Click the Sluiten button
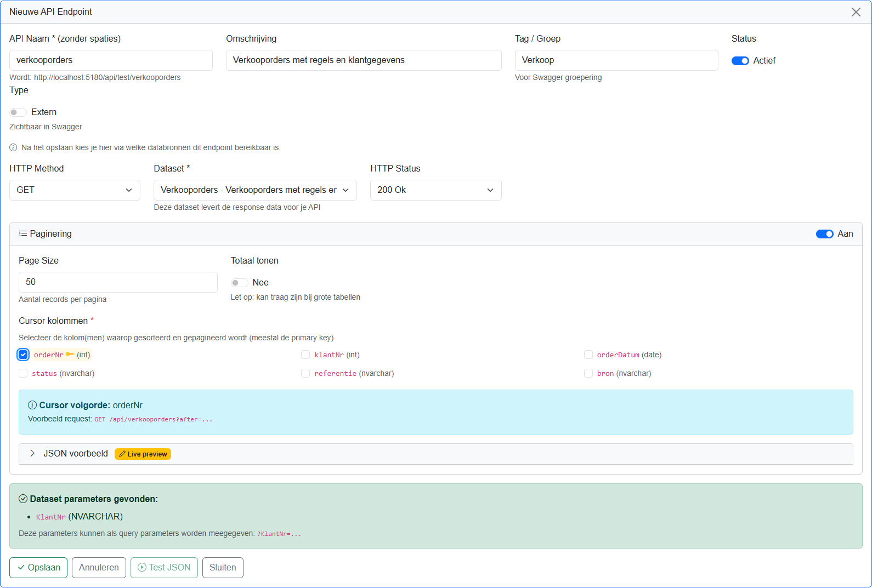Image resolution: width=872 pixels, height=588 pixels. [223, 568]
